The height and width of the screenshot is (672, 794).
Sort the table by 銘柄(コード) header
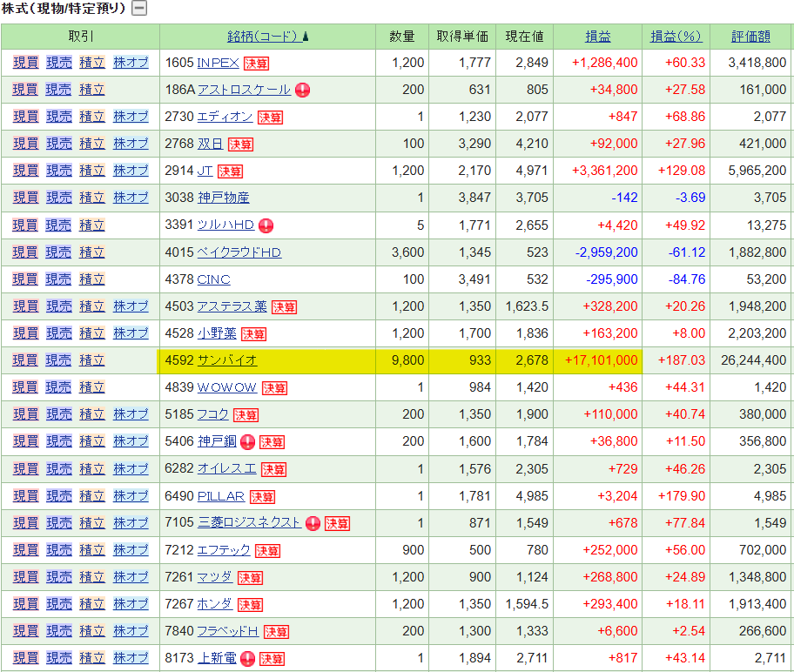pos(267,37)
